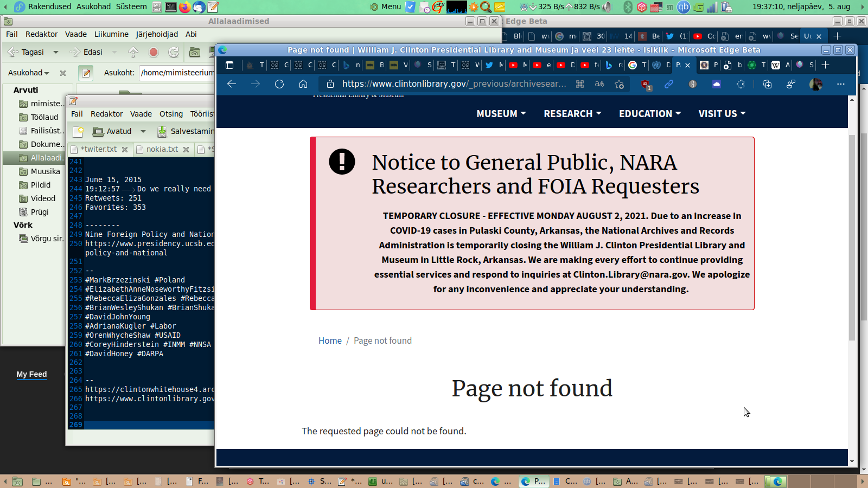Open a new tab in background Edge Beta window

coord(837,36)
